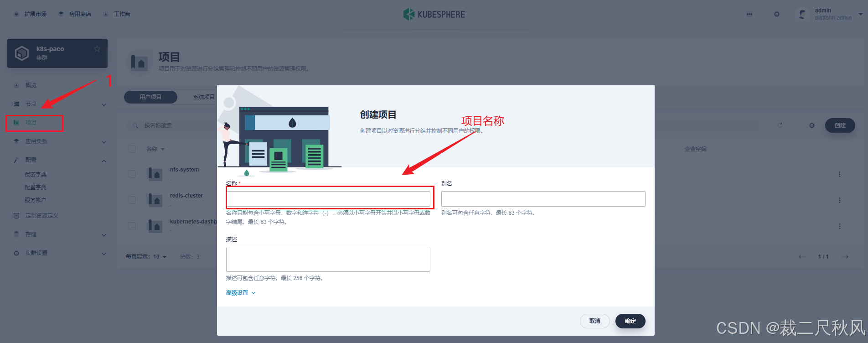
Task: Focus the 别名 alias field
Action: pyautogui.click(x=543, y=199)
